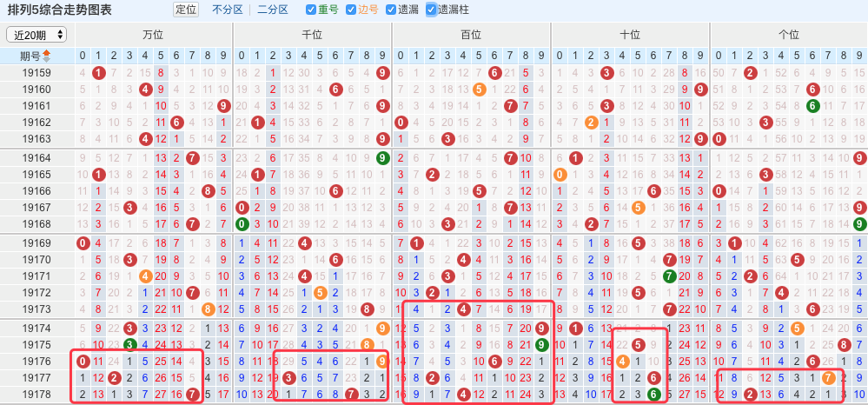Toggle the 边号 checkbox

(x=351, y=10)
